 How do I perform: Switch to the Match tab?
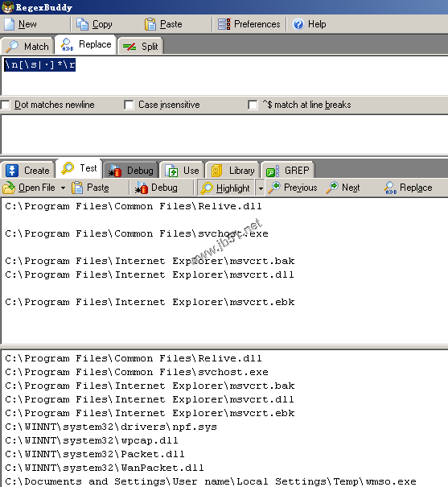[x=28, y=46]
